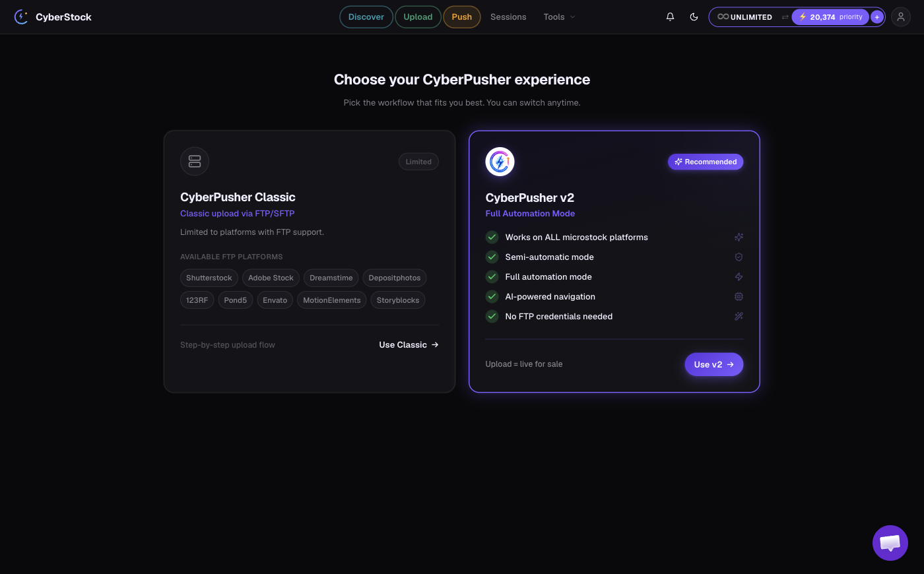
Task: Expand the Tools dropdown menu
Action: click(x=559, y=17)
